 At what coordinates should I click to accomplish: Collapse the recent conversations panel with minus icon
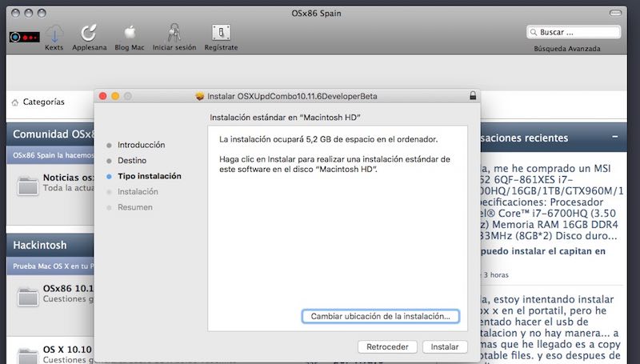click(x=614, y=137)
